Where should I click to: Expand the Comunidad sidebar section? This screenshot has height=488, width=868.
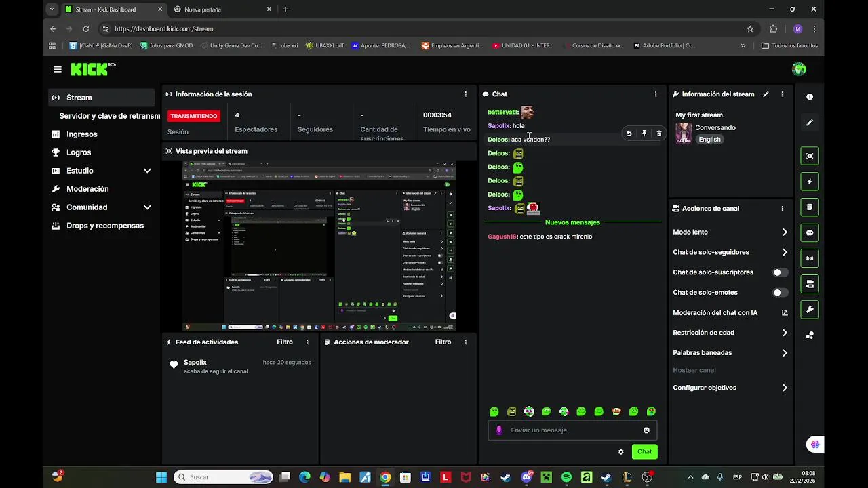coord(147,207)
